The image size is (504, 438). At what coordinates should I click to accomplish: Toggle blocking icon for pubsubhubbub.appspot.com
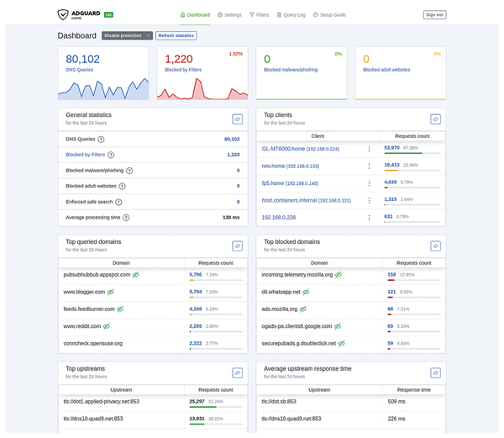coord(135,275)
